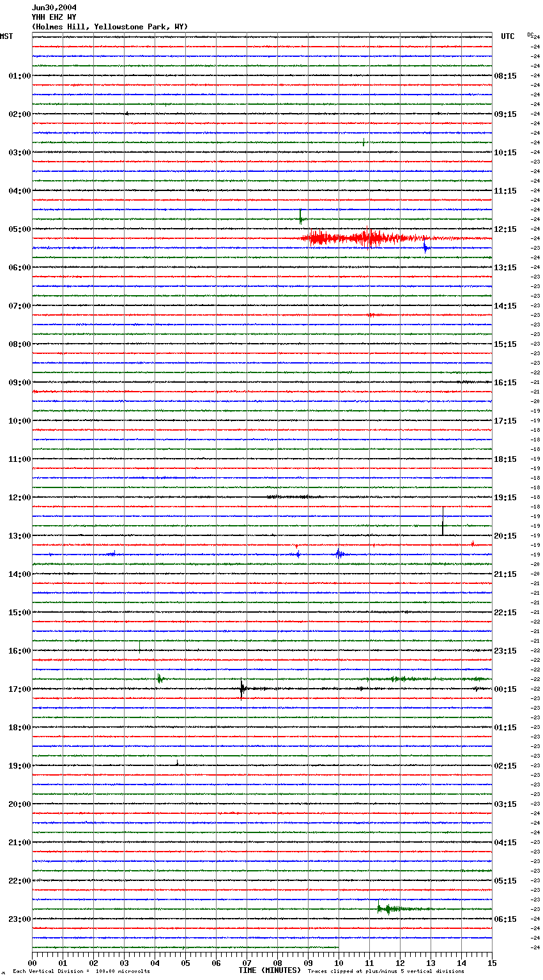
Task: Click the Traces clipped at plus/minus 5 divisions note
Action: point(386,971)
